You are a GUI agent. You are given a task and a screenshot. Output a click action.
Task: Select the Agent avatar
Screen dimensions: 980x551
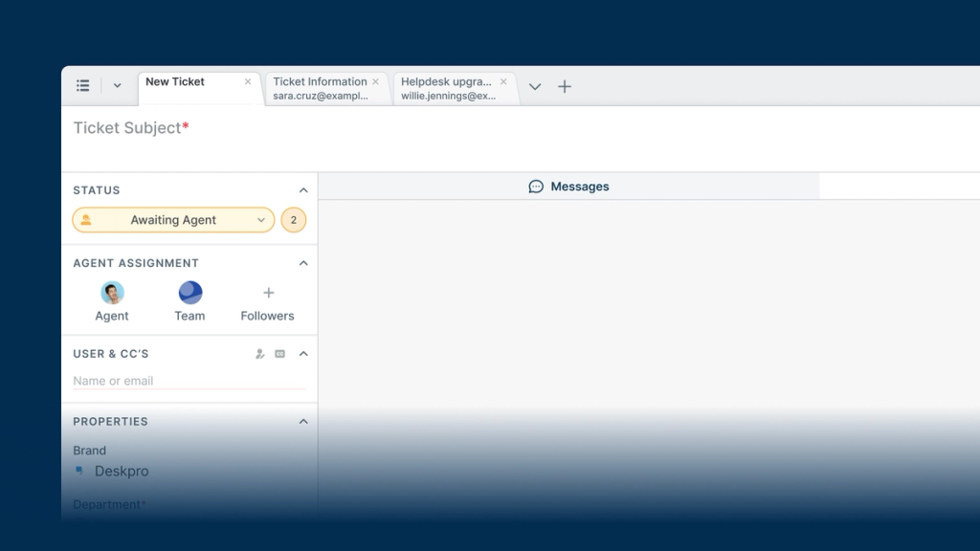pyautogui.click(x=113, y=293)
